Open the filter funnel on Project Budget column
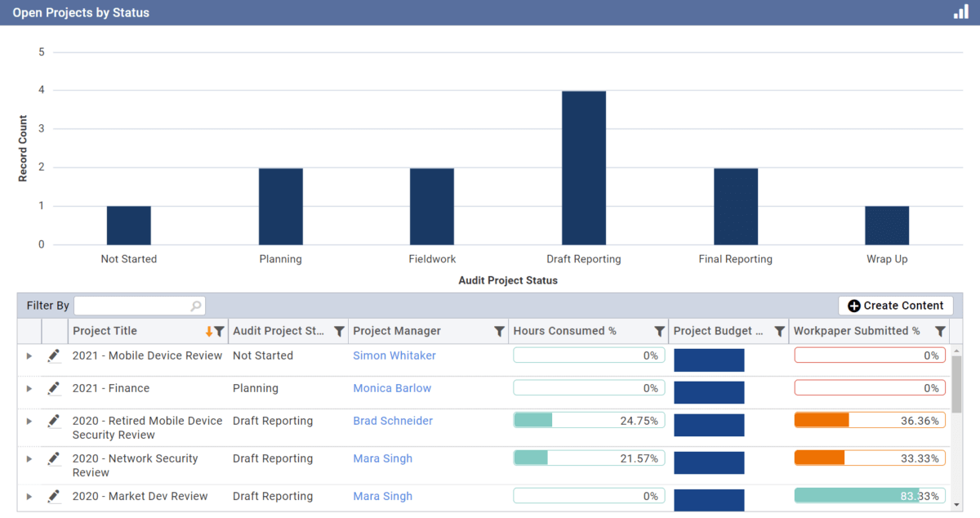Image resolution: width=980 pixels, height=518 pixels. coord(777,331)
